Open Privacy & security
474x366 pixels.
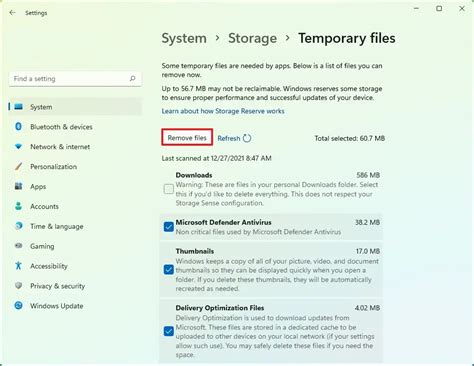point(75,286)
